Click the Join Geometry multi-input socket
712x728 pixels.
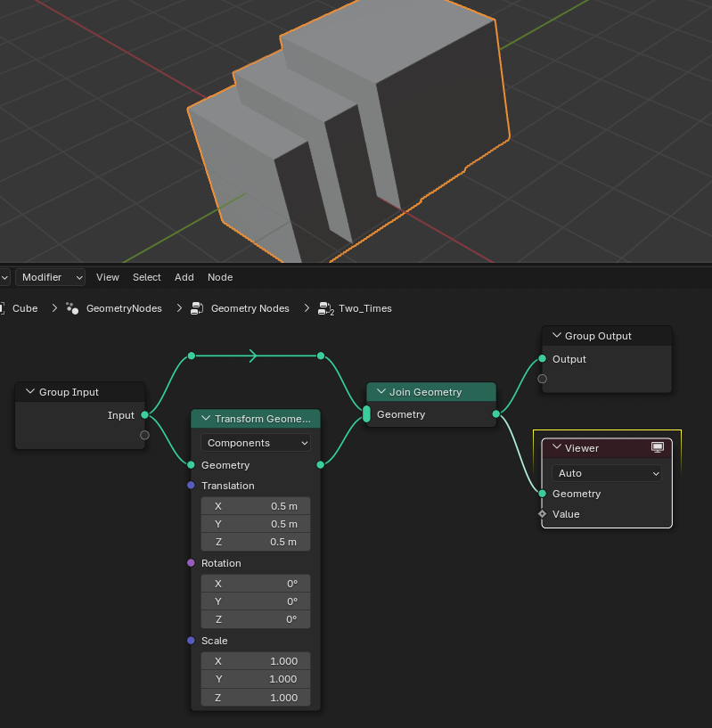(366, 413)
